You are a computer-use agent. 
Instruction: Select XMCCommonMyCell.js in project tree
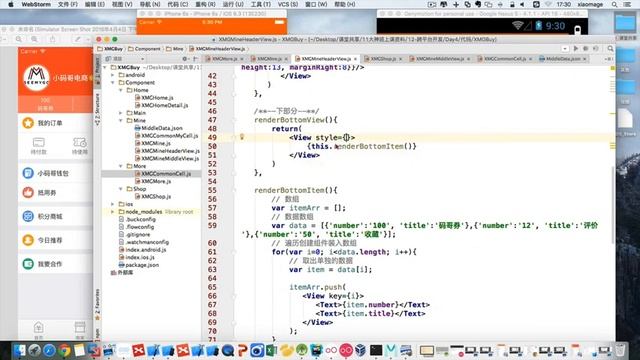(x=166, y=136)
